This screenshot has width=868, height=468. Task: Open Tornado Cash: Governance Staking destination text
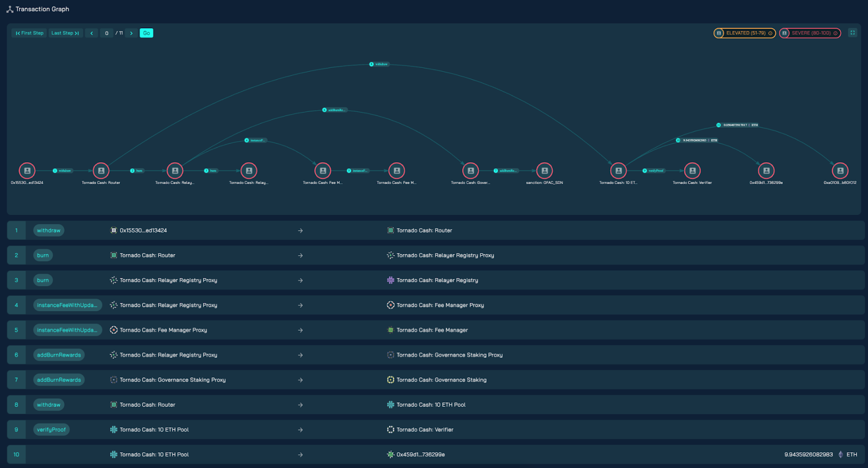(x=442, y=380)
